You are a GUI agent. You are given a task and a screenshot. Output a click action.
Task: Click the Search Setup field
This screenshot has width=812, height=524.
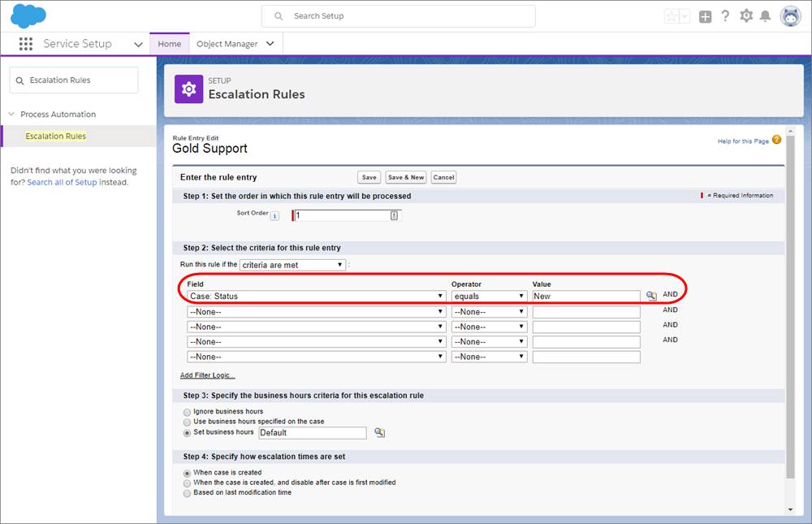[398, 16]
